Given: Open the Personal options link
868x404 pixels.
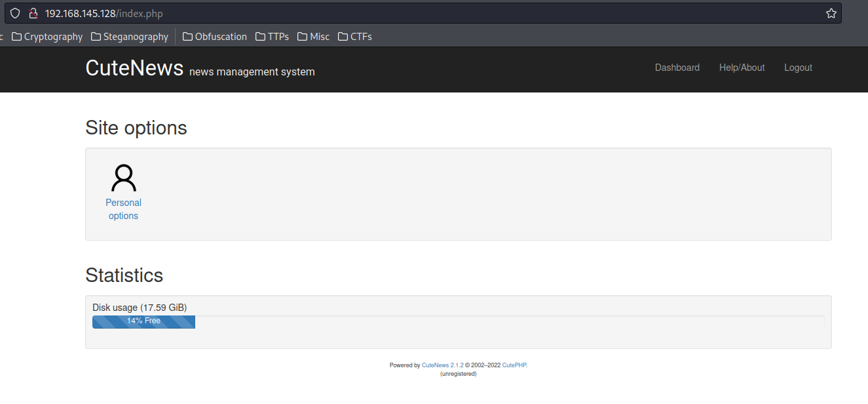Looking at the screenshot, I should click(x=124, y=209).
